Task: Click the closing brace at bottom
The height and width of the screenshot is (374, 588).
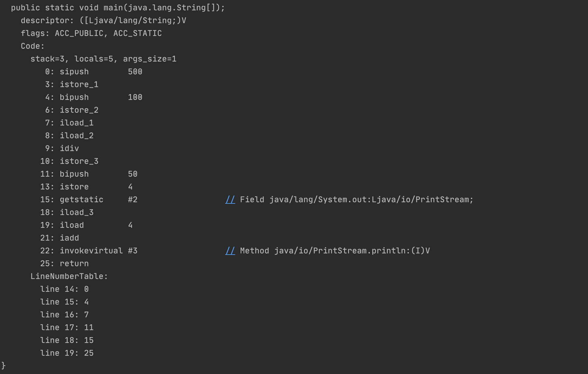Action: click(3, 365)
